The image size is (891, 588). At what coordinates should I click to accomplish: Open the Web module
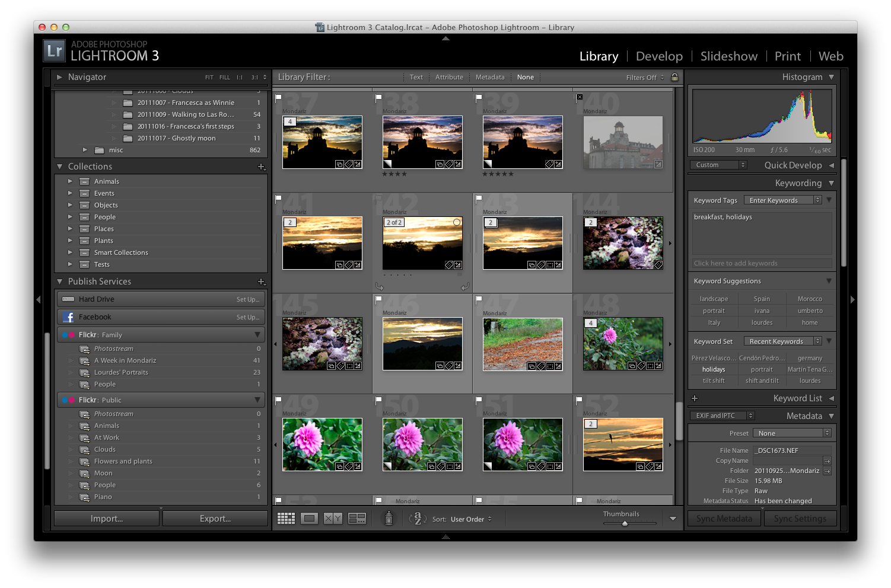(830, 56)
